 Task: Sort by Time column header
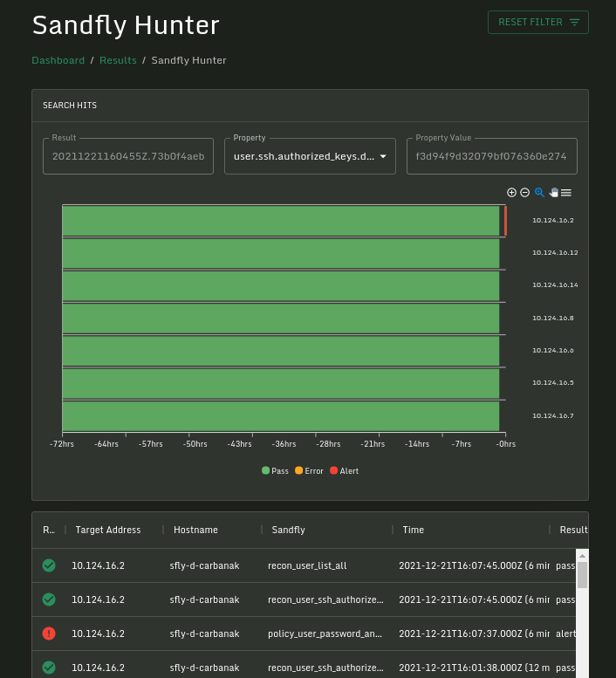414,530
